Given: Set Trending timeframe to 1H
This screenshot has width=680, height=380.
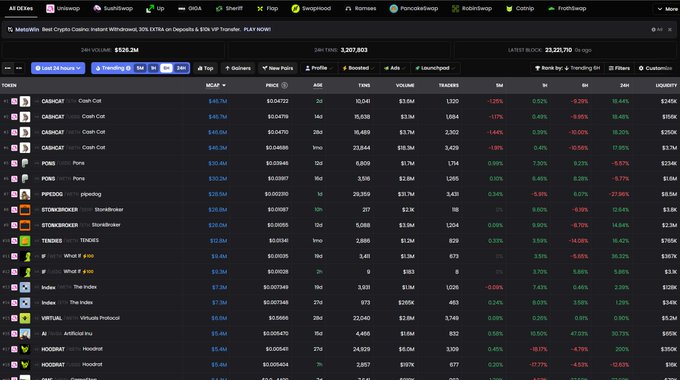Looking at the screenshot, I should (153, 68).
